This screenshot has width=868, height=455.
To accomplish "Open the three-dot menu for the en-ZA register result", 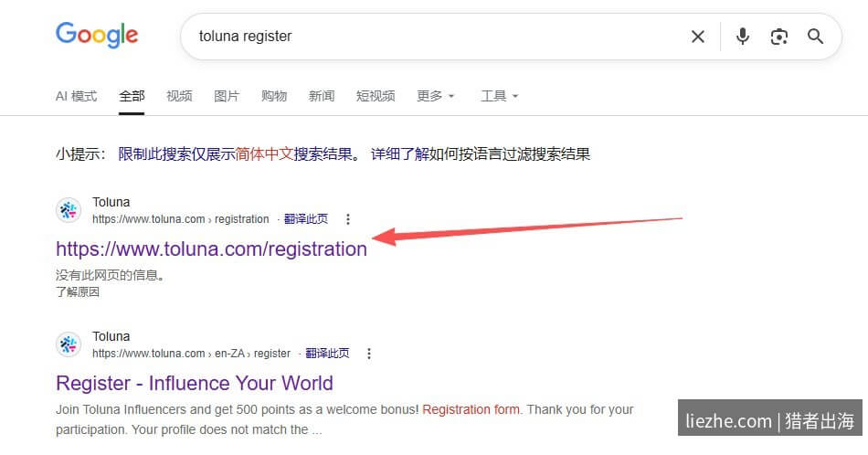I will (x=369, y=354).
